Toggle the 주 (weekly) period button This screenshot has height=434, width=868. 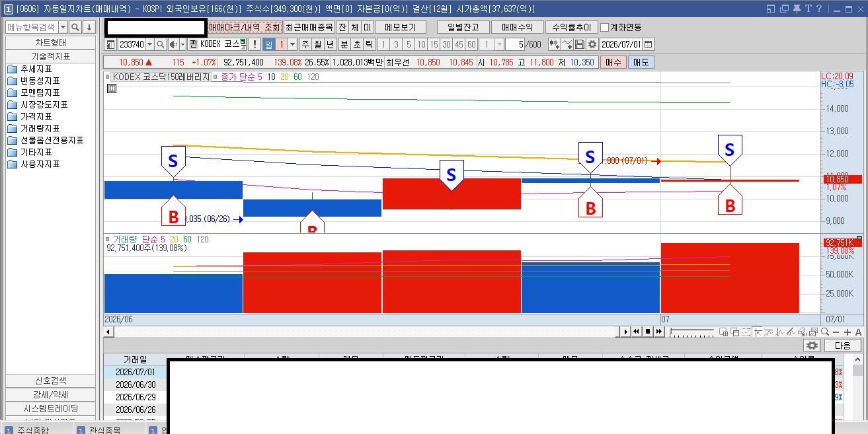(x=305, y=44)
